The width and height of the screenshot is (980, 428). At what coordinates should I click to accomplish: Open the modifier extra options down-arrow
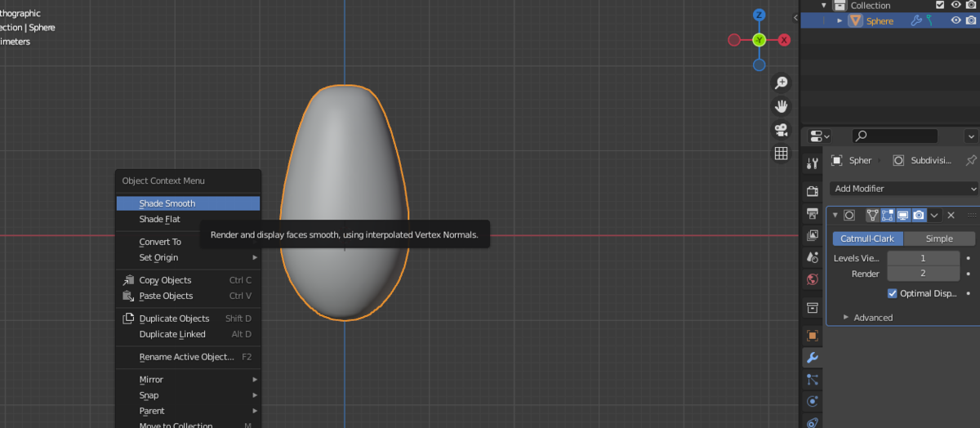(934, 215)
